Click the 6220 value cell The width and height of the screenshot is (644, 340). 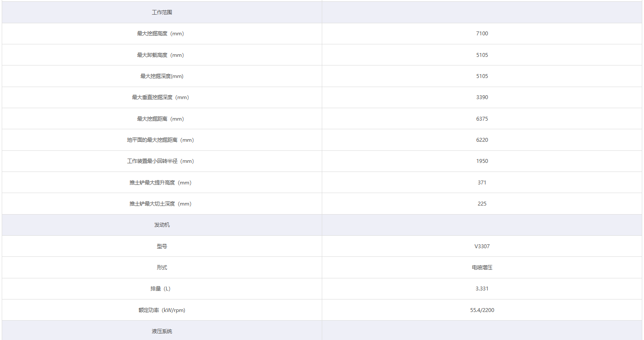[x=482, y=140]
